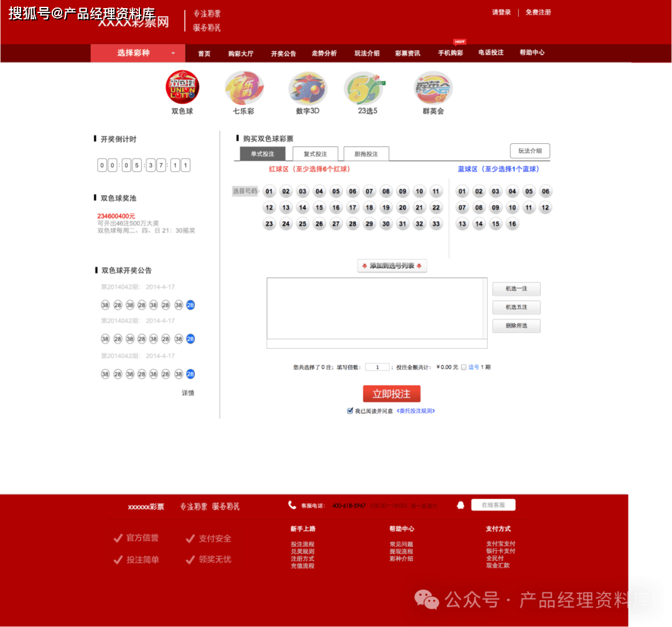This screenshot has width=672, height=627.
Task: Click the 倍数 multiplier input field
Action: (x=378, y=367)
